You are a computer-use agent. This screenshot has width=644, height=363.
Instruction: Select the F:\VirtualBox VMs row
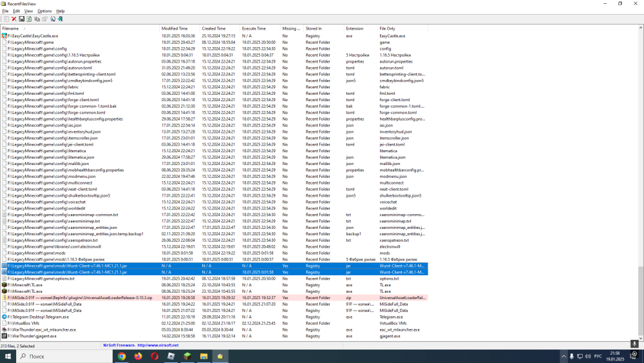[x=214, y=323]
